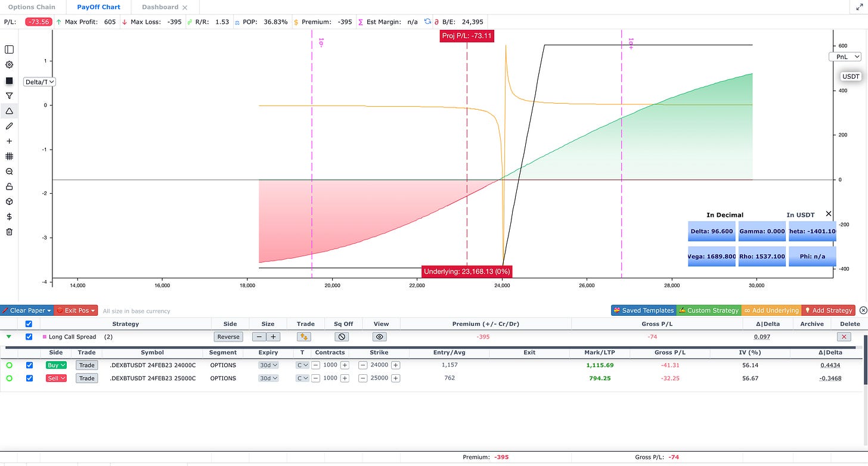Open the filter funnel tool
The image size is (868, 466).
click(x=9, y=95)
